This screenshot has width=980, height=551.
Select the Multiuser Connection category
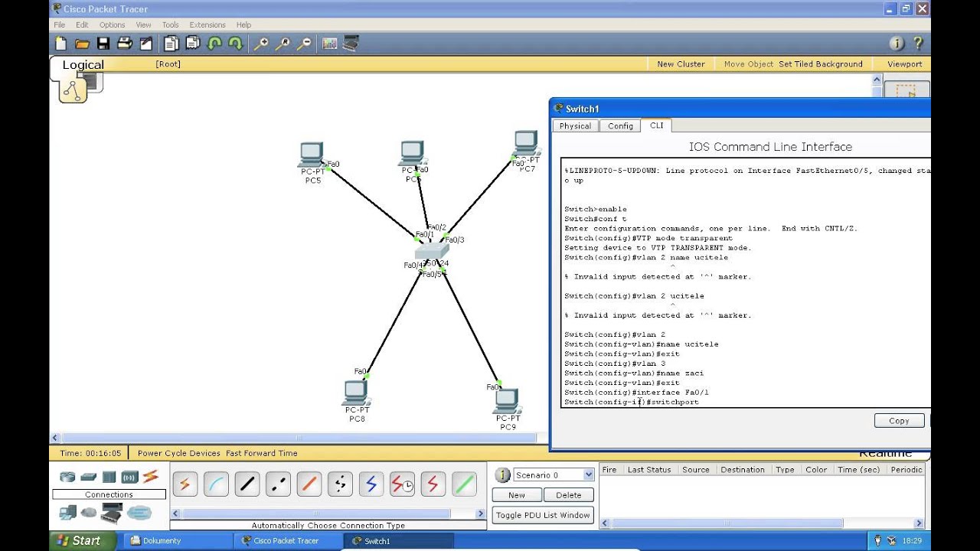tap(139, 512)
